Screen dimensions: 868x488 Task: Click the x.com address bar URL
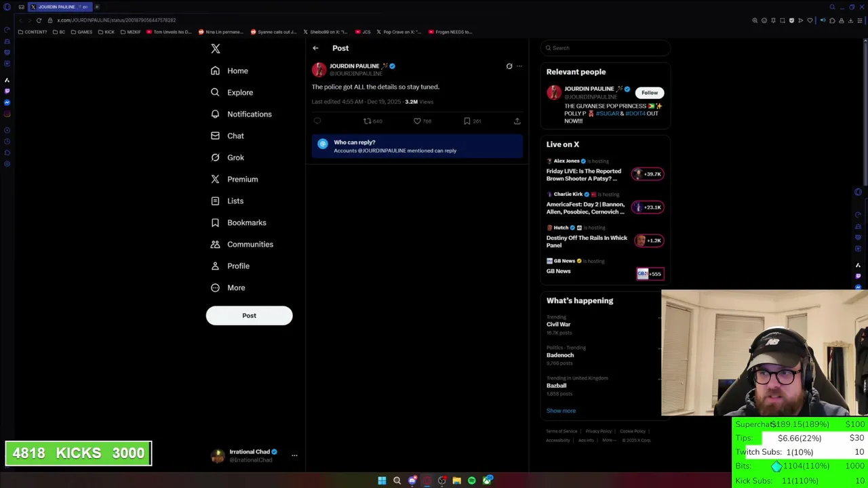point(117,20)
